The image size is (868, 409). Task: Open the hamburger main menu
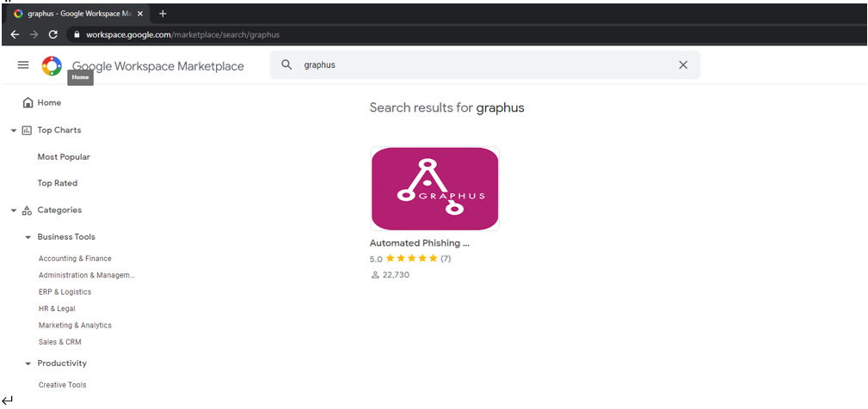[x=22, y=65]
